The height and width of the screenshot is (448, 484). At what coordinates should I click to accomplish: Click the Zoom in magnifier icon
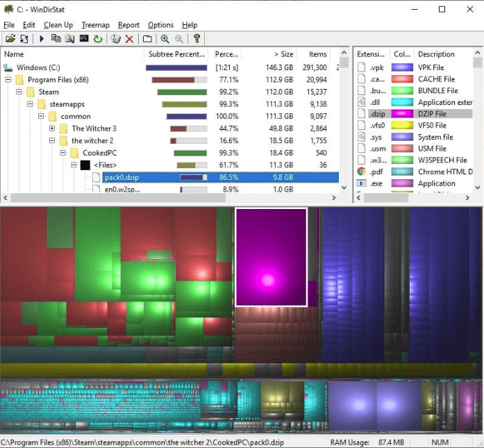[x=165, y=39]
